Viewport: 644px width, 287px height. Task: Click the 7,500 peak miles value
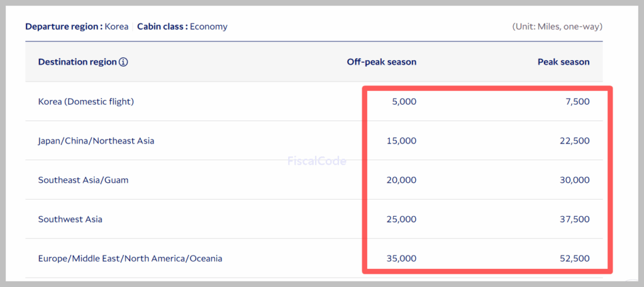[577, 101]
